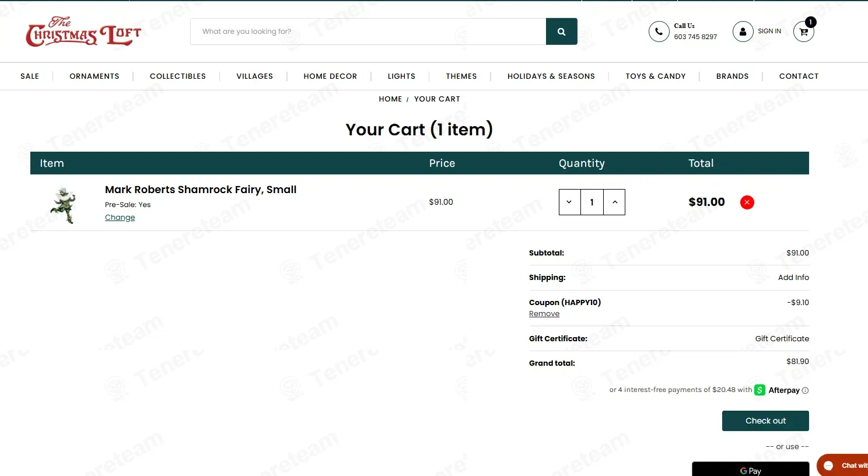
Task: Click The Christmas Loft logo
Action: click(x=83, y=32)
